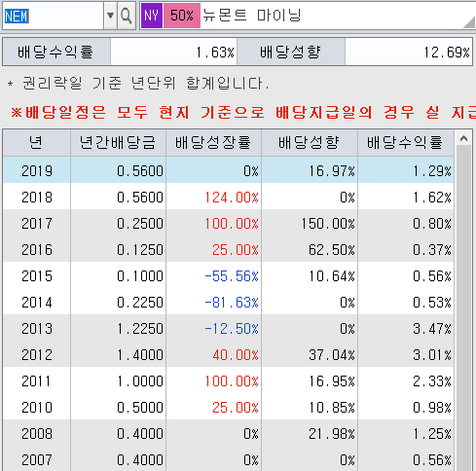Click the 21.98% payout value for 2008
The height and width of the screenshot is (471, 476).
tap(332, 434)
